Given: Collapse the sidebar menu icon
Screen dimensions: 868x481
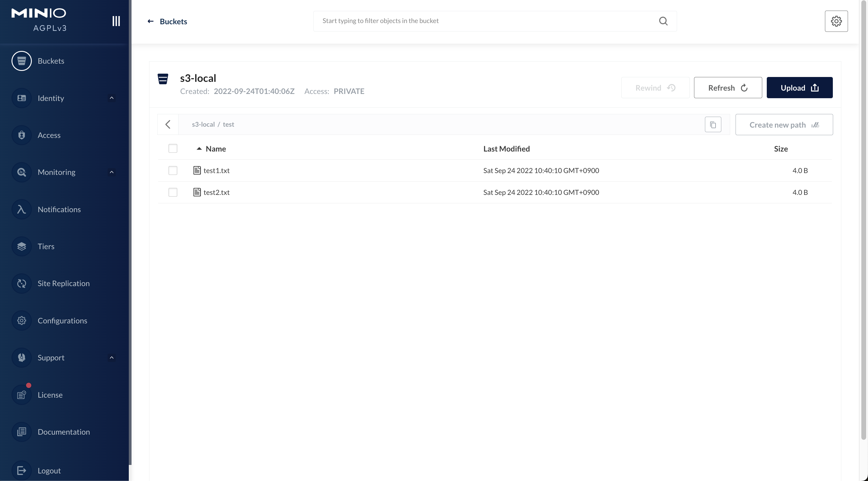Looking at the screenshot, I should tap(116, 21).
